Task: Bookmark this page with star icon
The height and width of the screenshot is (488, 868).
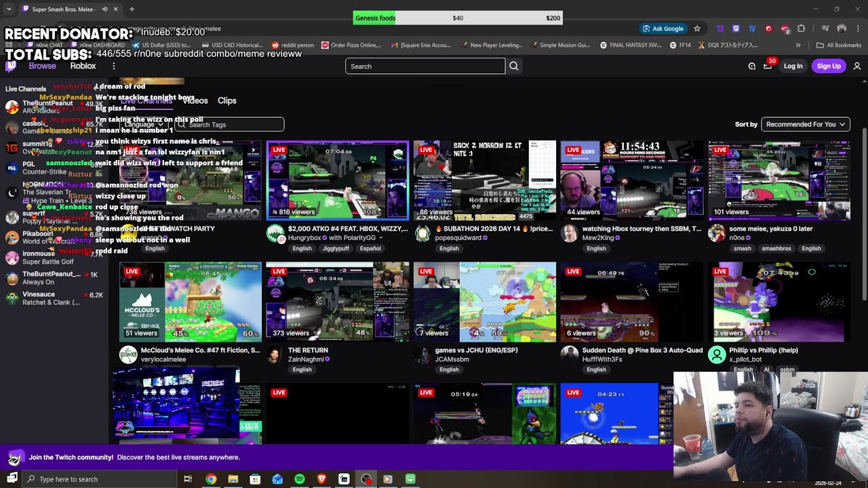Action: click(x=696, y=28)
